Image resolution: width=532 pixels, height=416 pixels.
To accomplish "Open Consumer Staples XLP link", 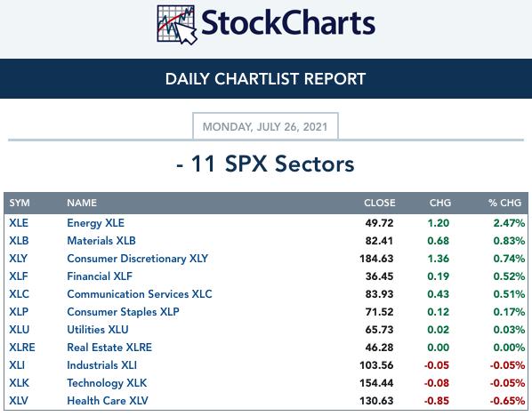I will coord(123,312).
